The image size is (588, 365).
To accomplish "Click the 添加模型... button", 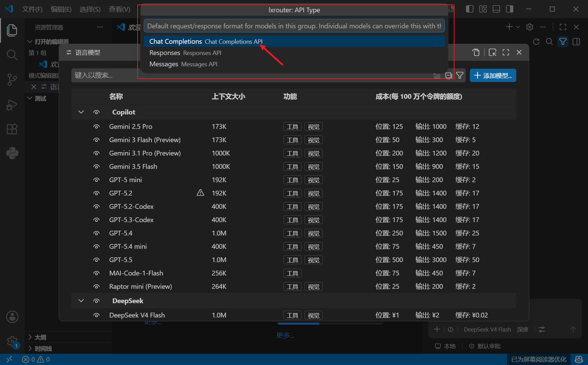I will pyautogui.click(x=493, y=76).
